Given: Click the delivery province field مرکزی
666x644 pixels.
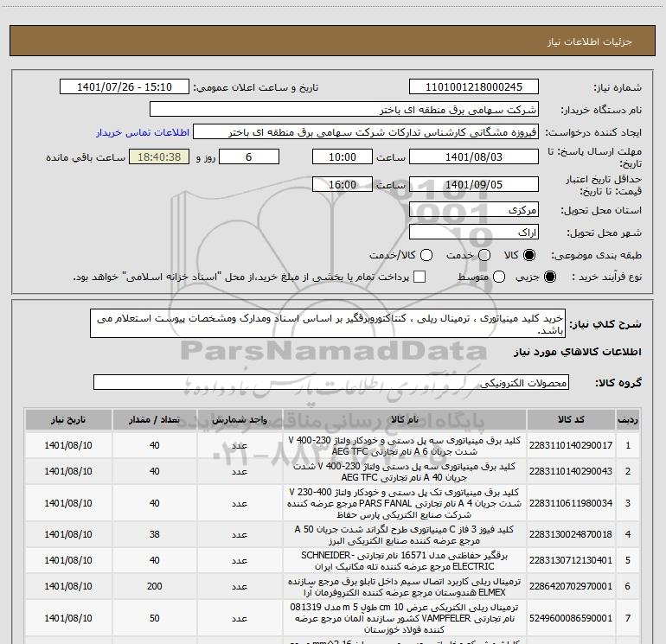Looking at the screenshot, I should tap(474, 209).
